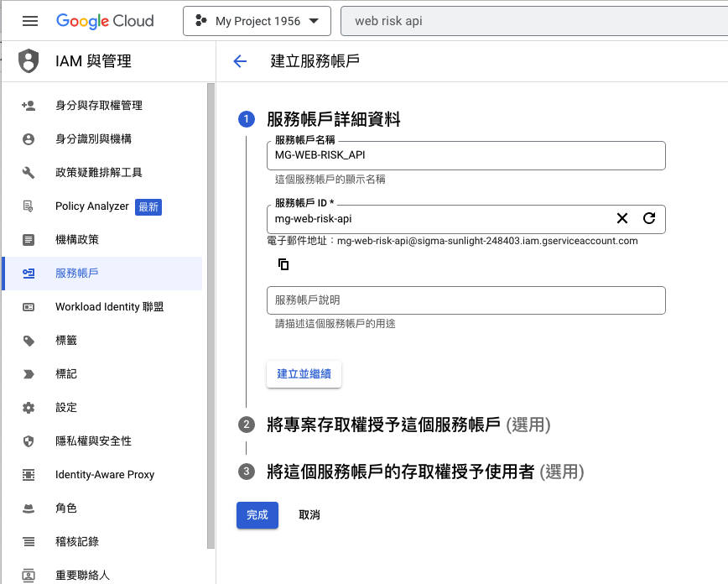Open the My Project 1956 project selector
The height and width of the screenshot is (584, 728).
tap(257, 20)
